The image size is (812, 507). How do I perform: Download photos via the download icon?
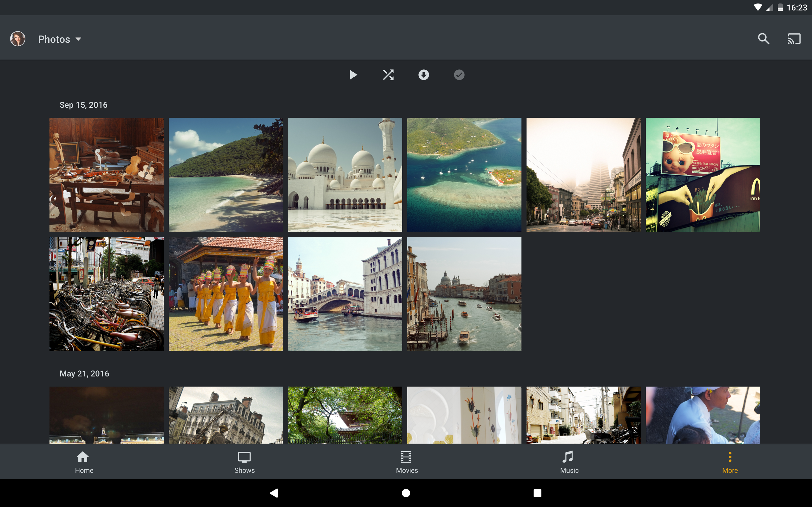(x=423, y=75)
